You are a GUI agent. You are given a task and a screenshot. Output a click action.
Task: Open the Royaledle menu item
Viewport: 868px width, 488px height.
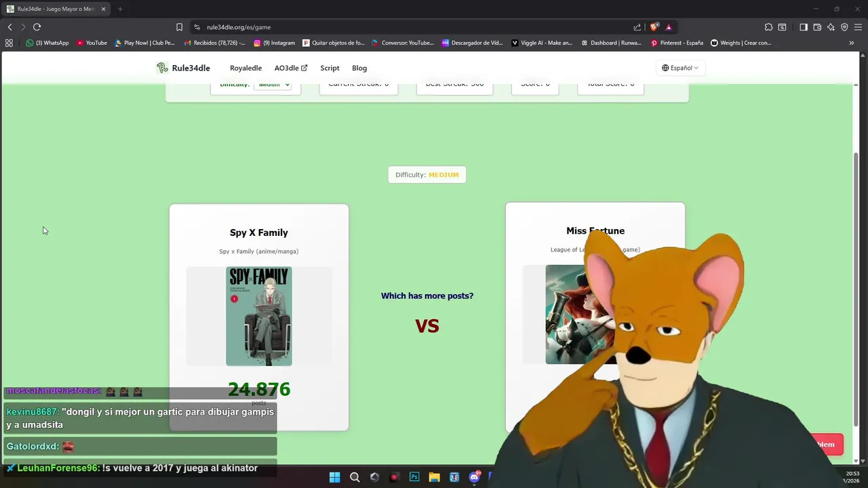(x=245, y=68)
